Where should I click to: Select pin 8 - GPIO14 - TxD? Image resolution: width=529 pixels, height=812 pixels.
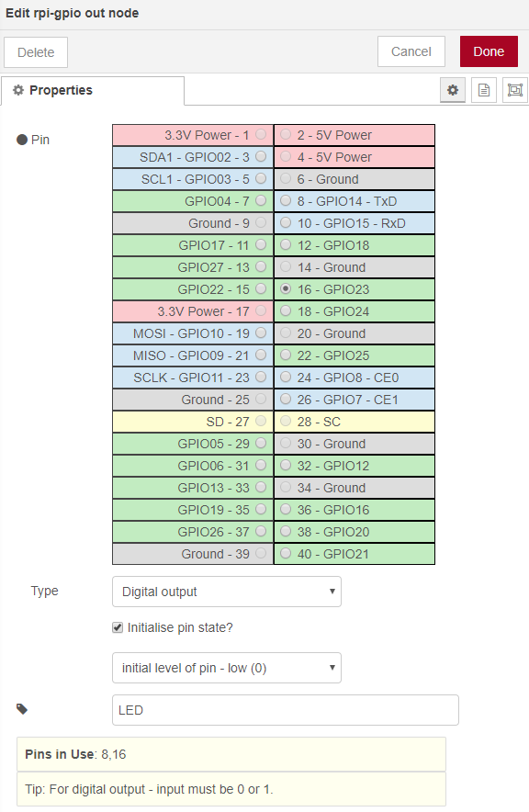286,200
